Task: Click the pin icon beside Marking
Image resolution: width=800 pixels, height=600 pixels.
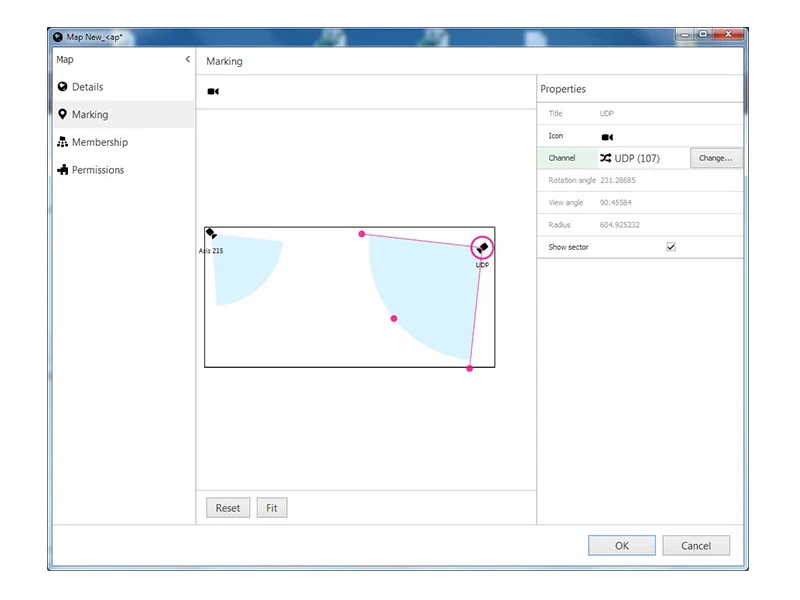Action: (63, 115)
